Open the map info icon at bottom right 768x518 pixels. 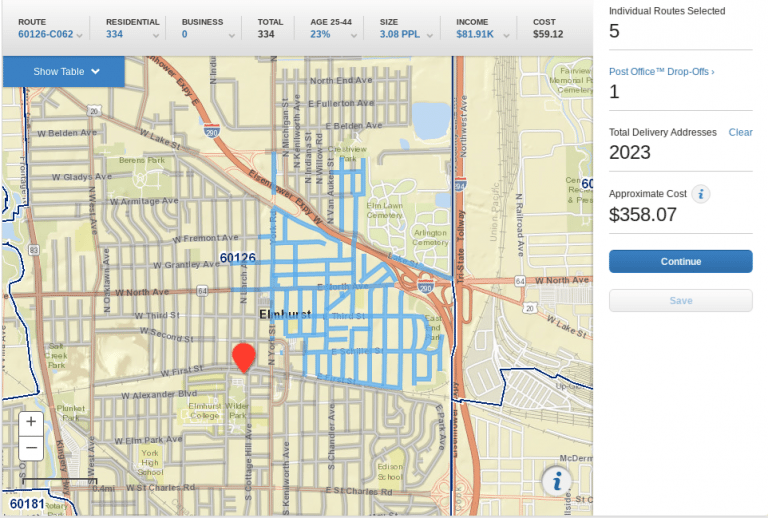tap(556, 481)
